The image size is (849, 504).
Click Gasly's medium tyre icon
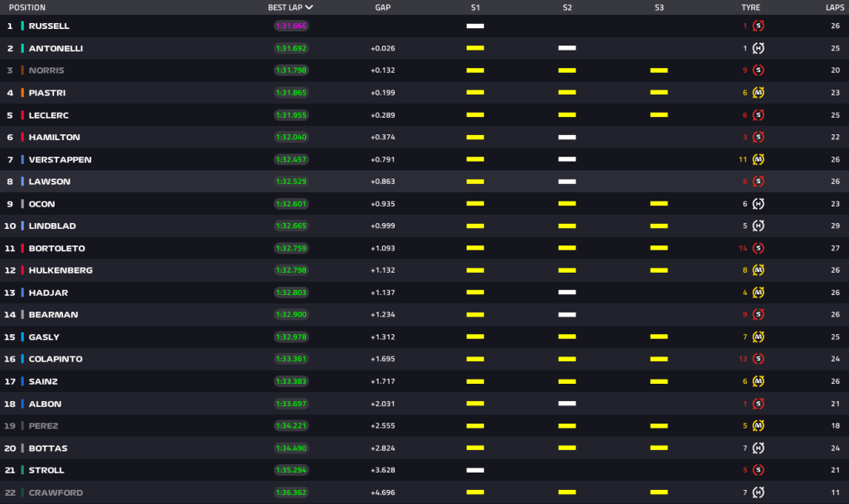(758, 337)
